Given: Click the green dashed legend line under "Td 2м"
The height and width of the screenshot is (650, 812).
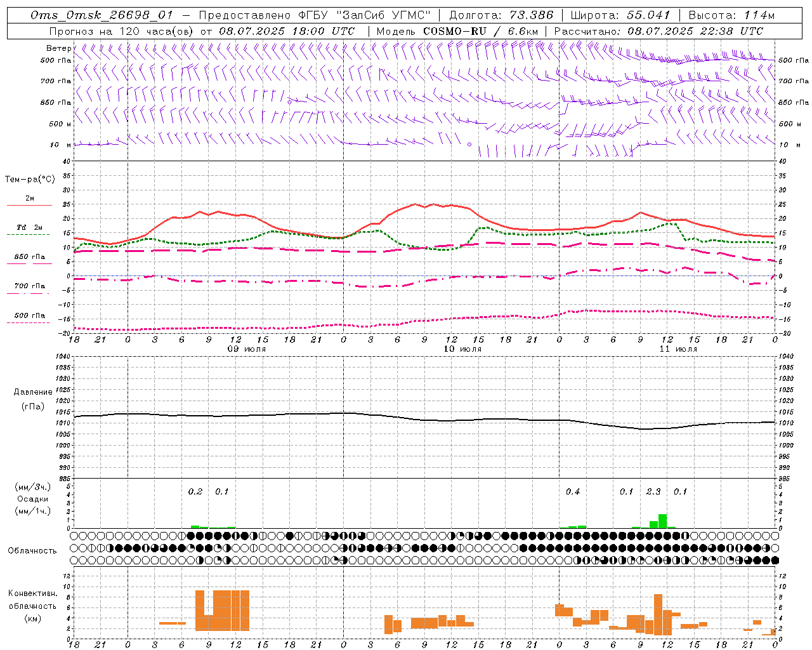Looking at the screenshot, I should (x=29, y=234).
